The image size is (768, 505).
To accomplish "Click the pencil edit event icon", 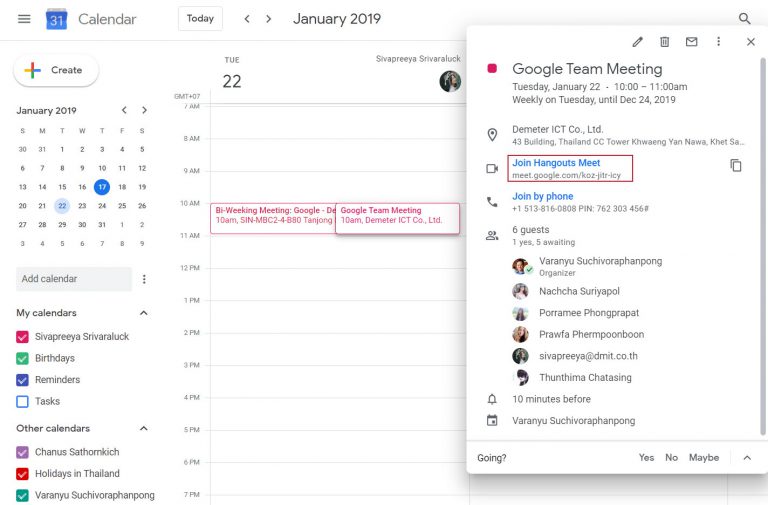I will tap(638, 42).
